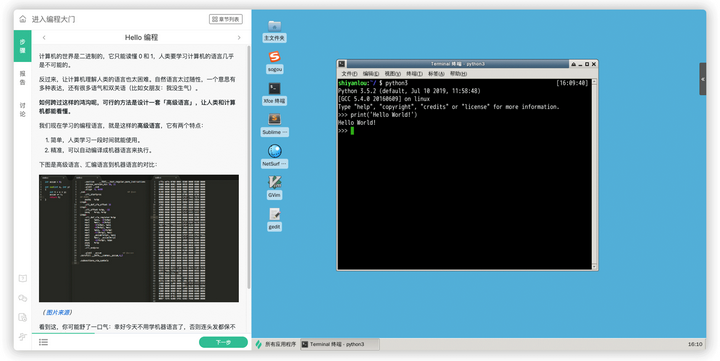Click the bottom-most icon in left sidebar
The image size is (720, 361).
[22, 337]
